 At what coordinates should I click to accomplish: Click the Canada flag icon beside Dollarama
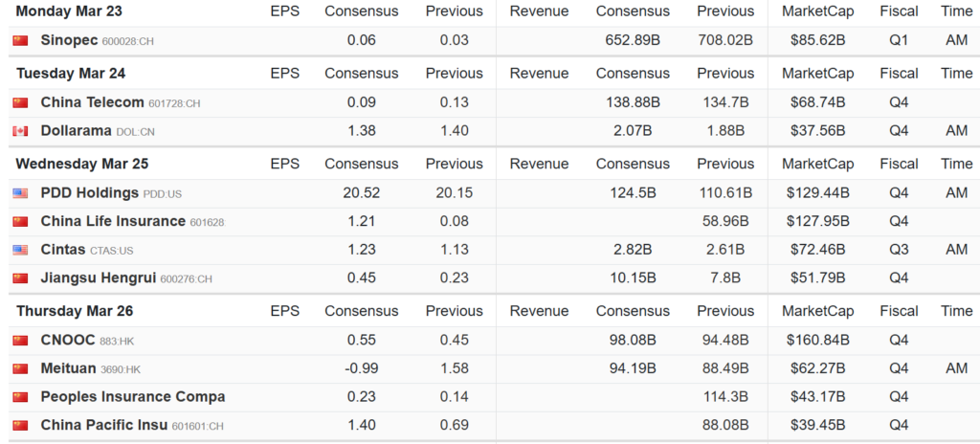pos(20,131)
